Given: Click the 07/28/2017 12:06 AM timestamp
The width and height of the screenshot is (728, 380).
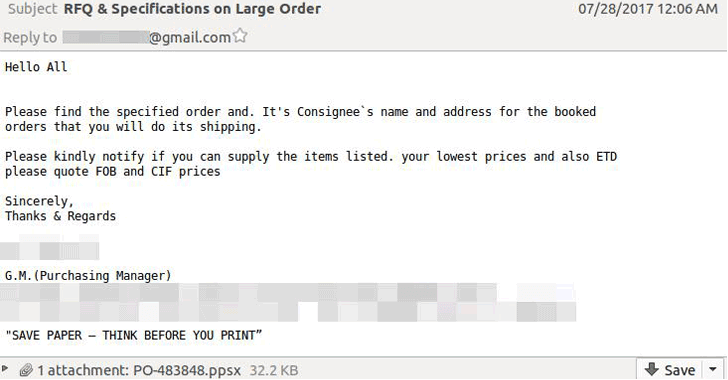Looking at the screenshot, I should [x=648, y=8].
